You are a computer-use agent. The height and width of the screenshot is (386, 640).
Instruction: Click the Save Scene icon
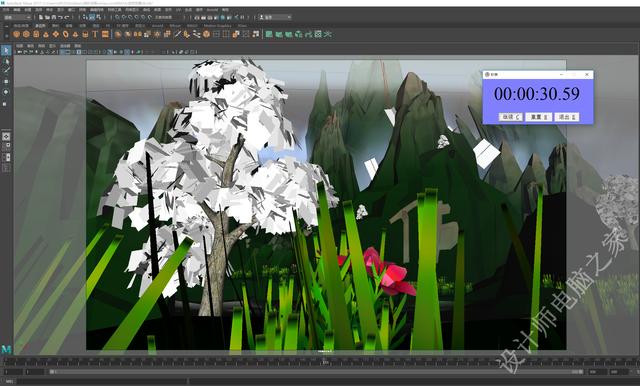click(x=54, y=17)
